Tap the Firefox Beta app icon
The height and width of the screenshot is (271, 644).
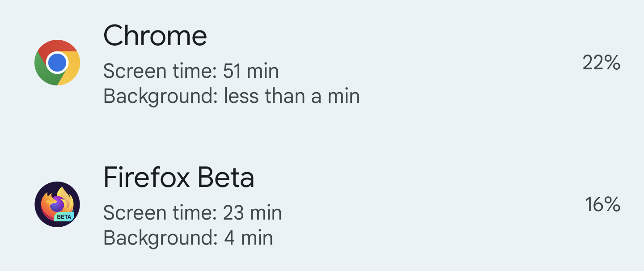point(57,204)
